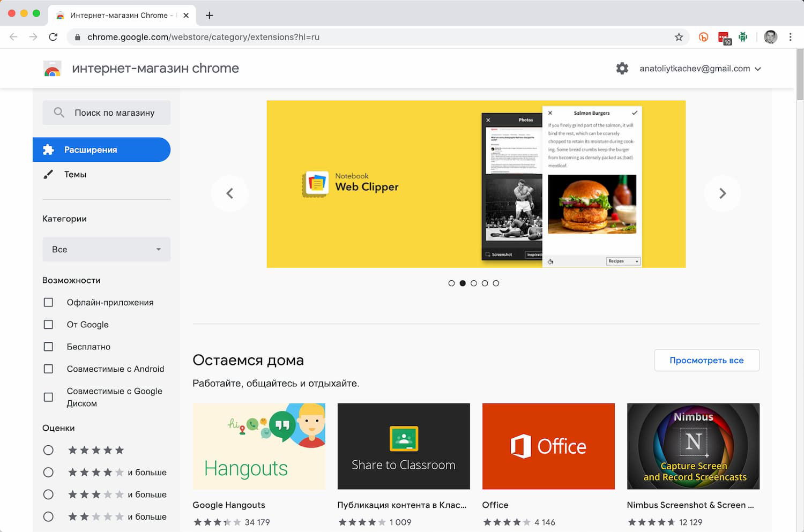Switch to the Интернет-магазин Chrome tab
Viewport: 804px width, 532px height.
tap(122, 16)
